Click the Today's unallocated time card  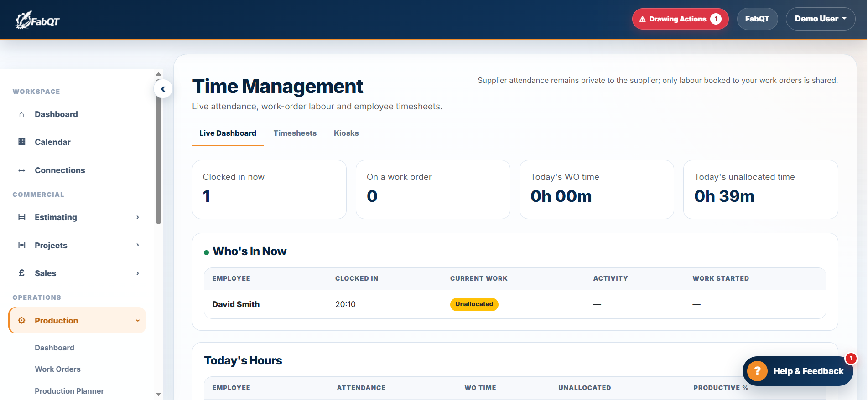click(760, 190)
